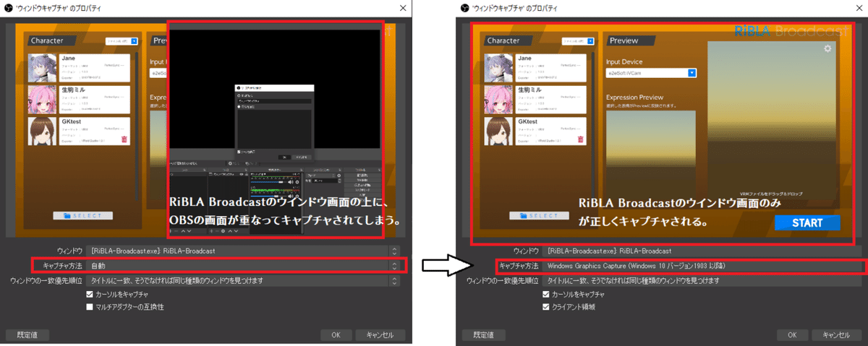Click the '生駒ミル' name text in right preview

(531, 90)
